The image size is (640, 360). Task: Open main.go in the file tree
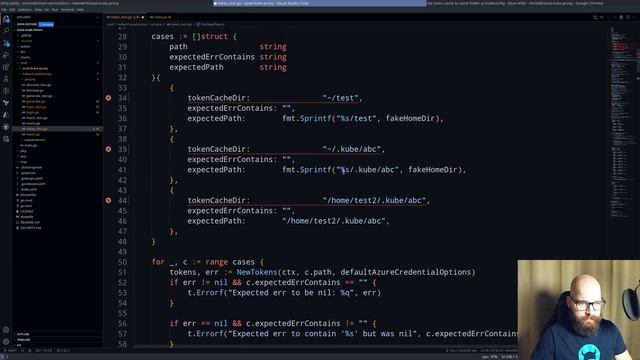tap(31, 145)
